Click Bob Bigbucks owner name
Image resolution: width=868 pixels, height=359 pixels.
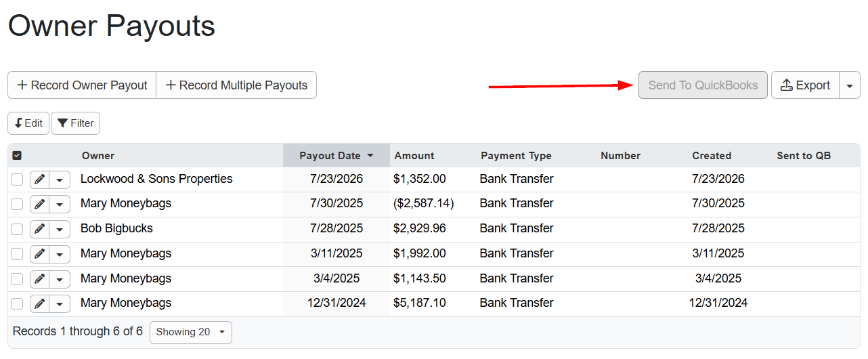click(116, 228)
